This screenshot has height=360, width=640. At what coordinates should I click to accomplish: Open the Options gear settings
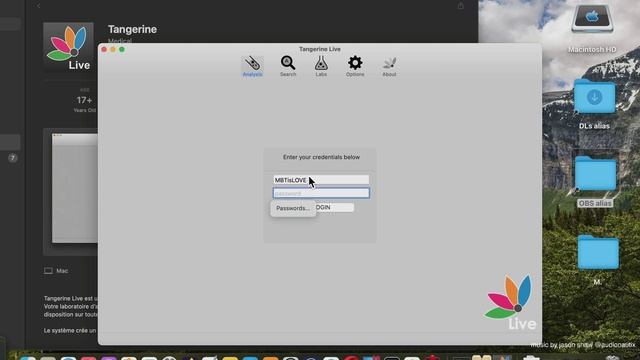355,67
